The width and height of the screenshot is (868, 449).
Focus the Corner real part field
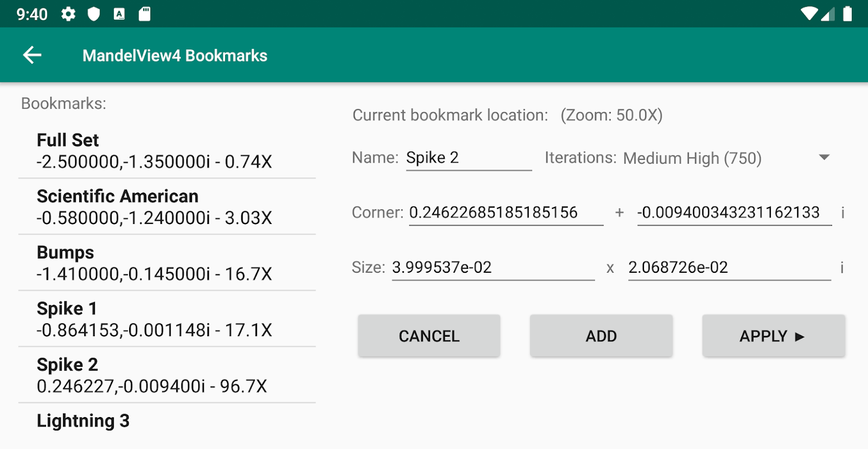point(505,213)
